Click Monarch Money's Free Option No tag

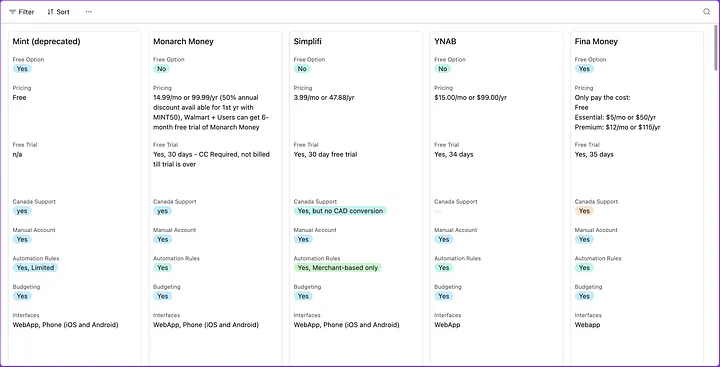pos(162,69)
